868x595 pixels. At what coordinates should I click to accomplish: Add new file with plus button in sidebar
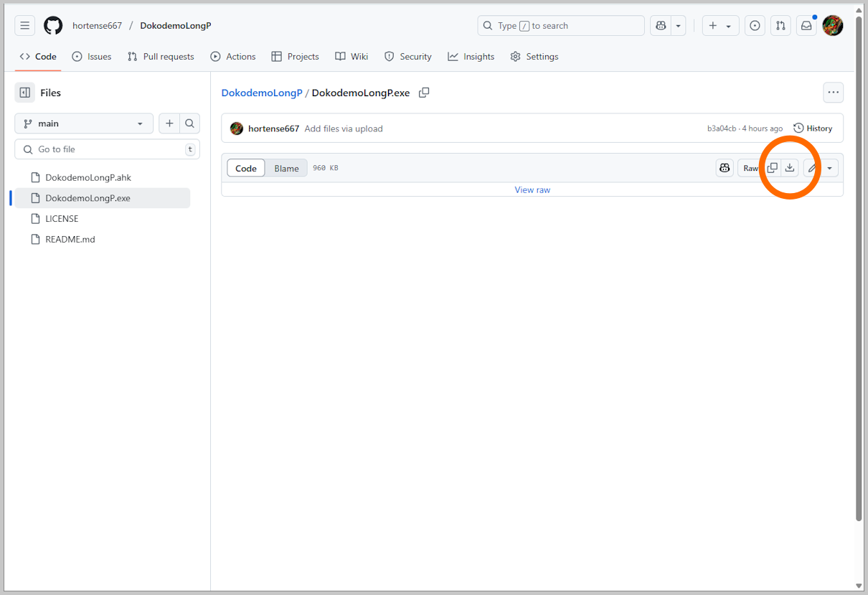coord(169,123)
